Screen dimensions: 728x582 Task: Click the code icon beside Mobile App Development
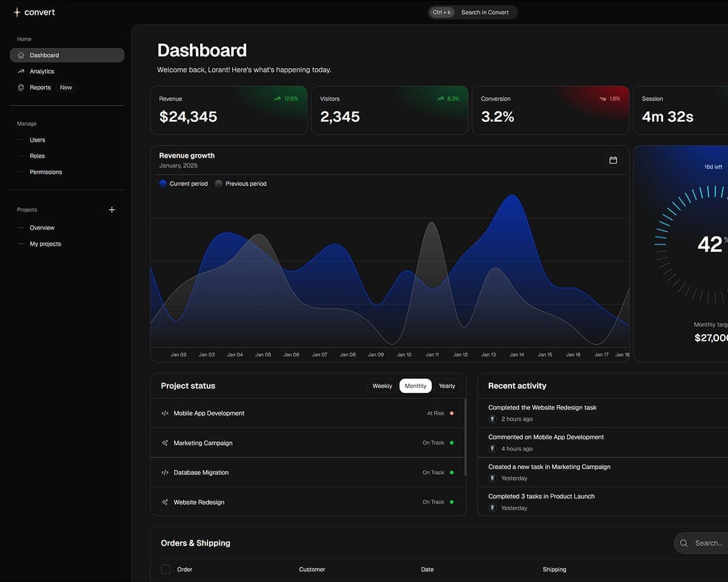pos(164,413)
